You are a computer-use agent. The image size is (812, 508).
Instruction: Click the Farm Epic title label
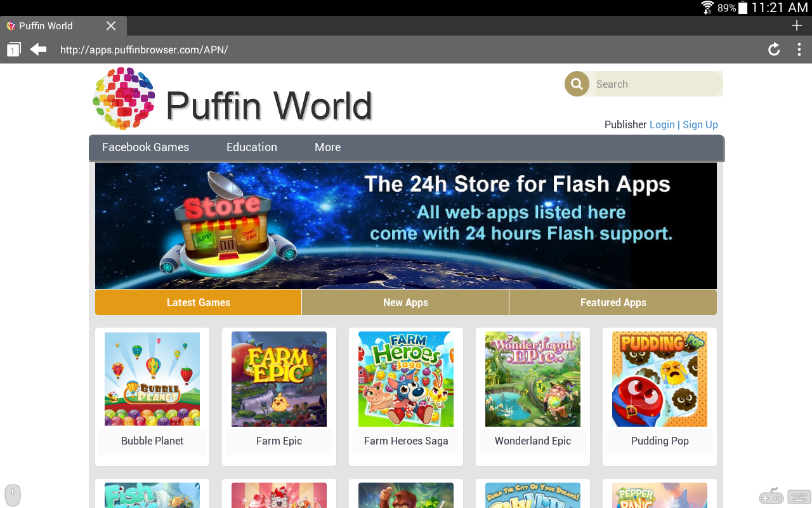[279, 441]
